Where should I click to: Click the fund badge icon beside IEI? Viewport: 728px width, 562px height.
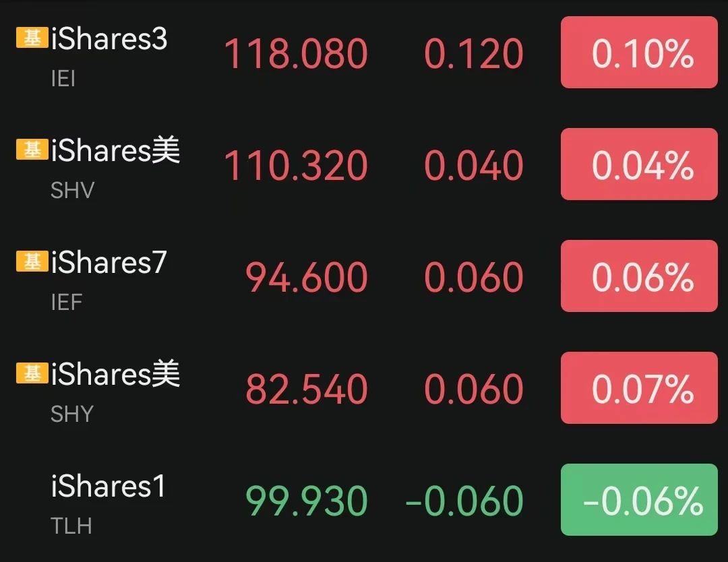pos(32,38)
